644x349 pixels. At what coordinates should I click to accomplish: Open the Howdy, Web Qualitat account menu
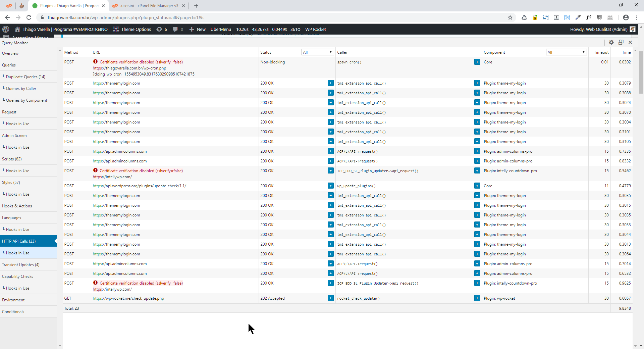(603, 29)
